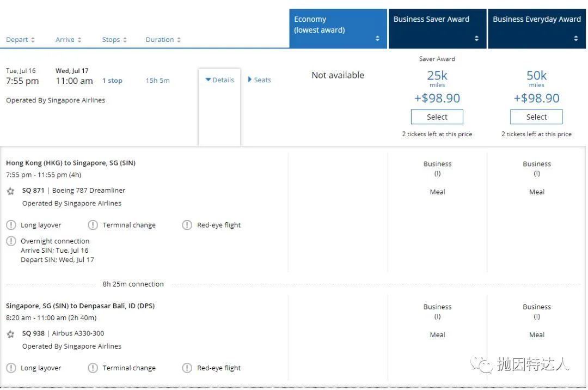Click the 7:55 pm departure time

click(22, 81)
